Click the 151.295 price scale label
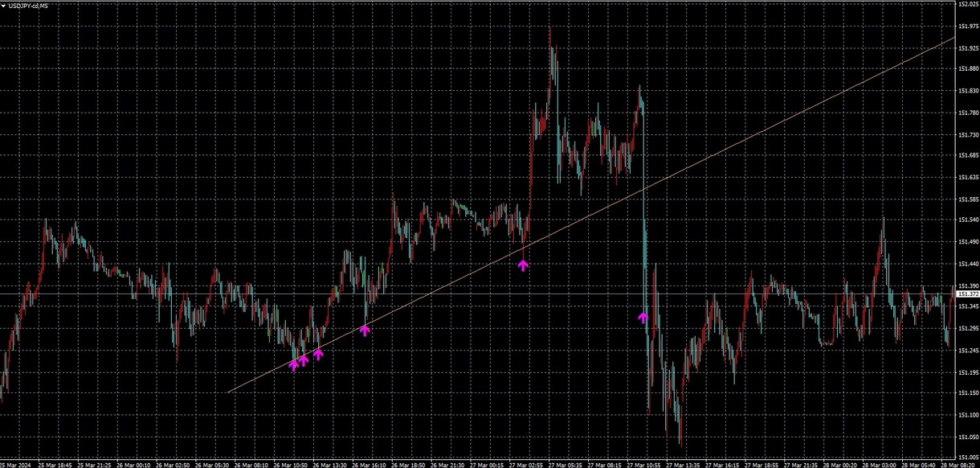980x468 pixels. click(968, 328)
